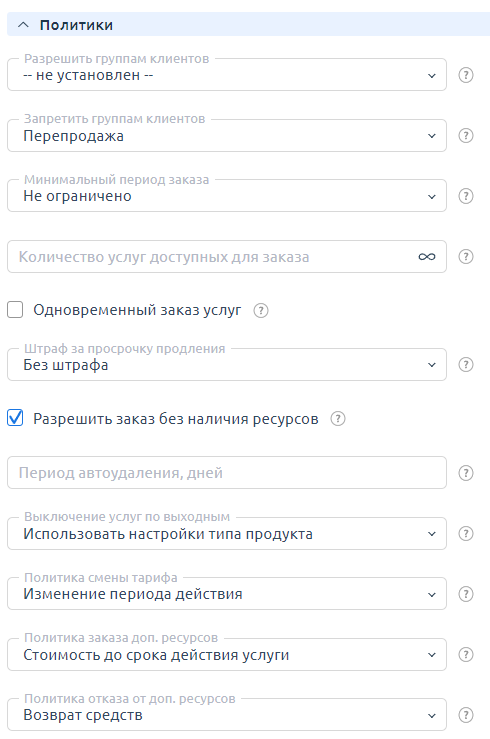This screenshot has height=739, width=490.
Task: Click help icon next to Разрешить заказ без наличия ресурсов
Action: (x=338, y=419)
